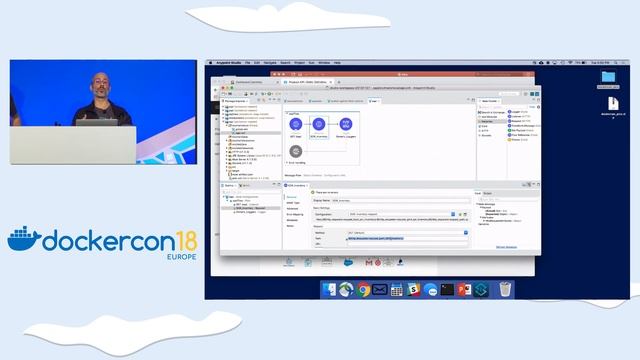This screenshot has width=640, height=360.
Task: Collapse the Error handling section
Action: click(287, 162)
